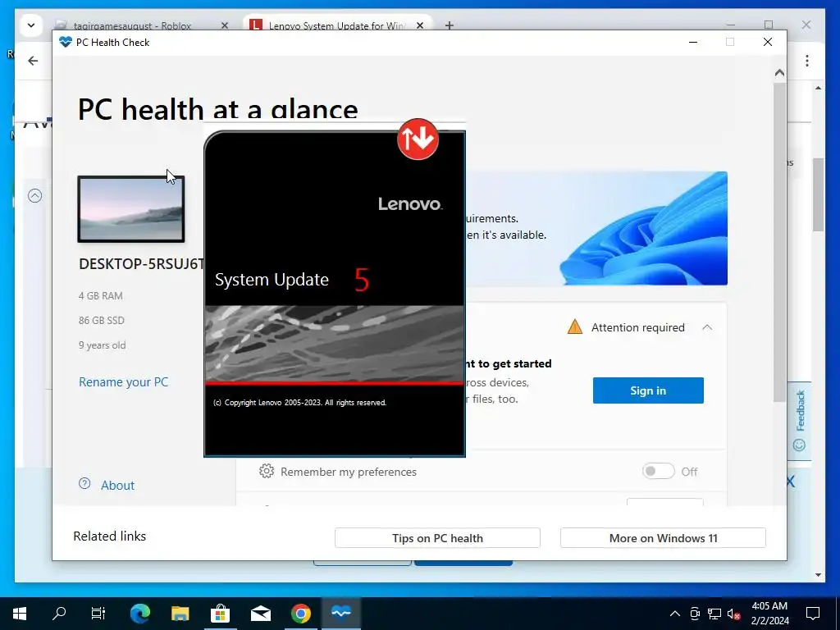Image resolution: width=840 pixels, height=630 pixels.
Task: Click the browser page scroll down arrow
Action: tap(818, 575)
